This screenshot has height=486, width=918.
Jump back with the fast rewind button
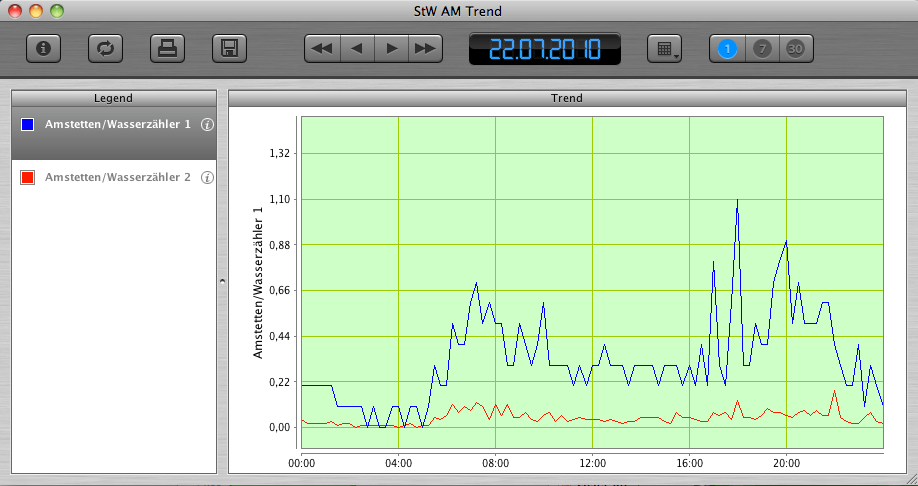pos(322,48)
